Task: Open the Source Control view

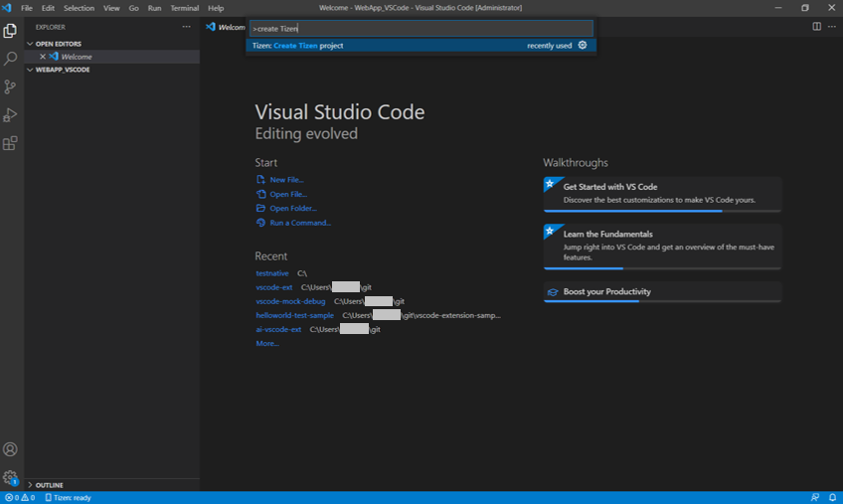Action: (11, 86)
